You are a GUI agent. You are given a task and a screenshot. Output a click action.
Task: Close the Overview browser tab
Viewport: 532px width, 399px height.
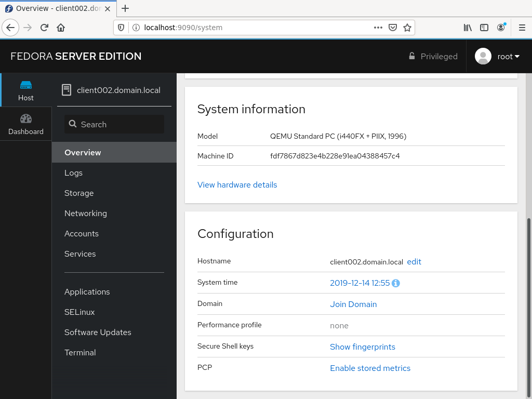(108, 9)
